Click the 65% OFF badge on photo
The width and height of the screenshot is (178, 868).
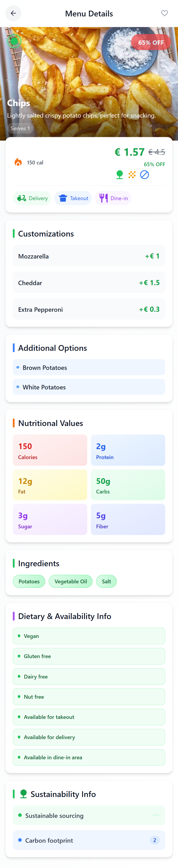(151, 43)
